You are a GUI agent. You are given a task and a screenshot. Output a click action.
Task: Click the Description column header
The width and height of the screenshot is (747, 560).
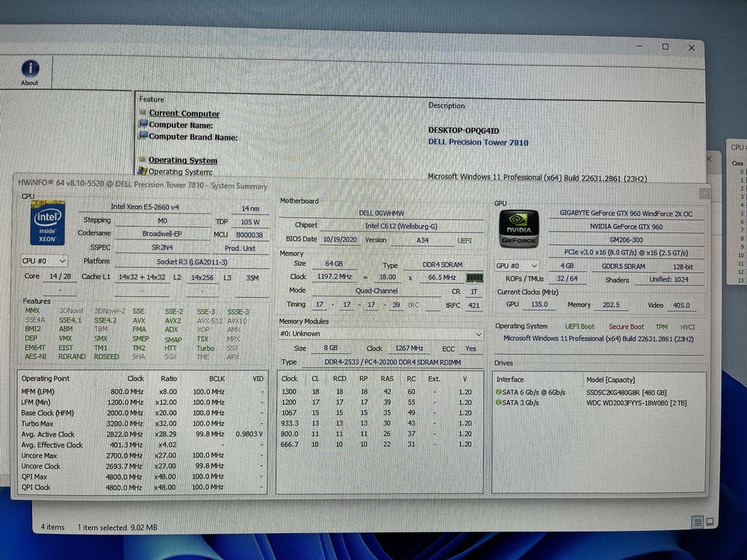pos(447,105)
